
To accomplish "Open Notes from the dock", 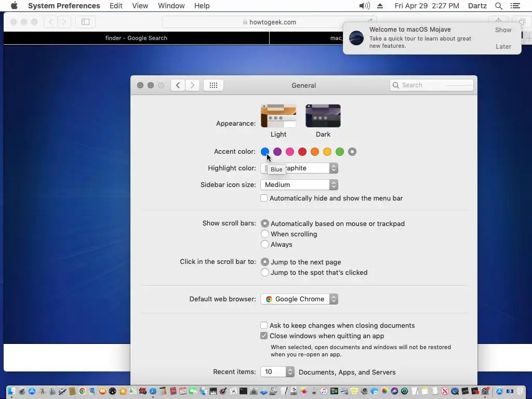I will coord(425,391).
